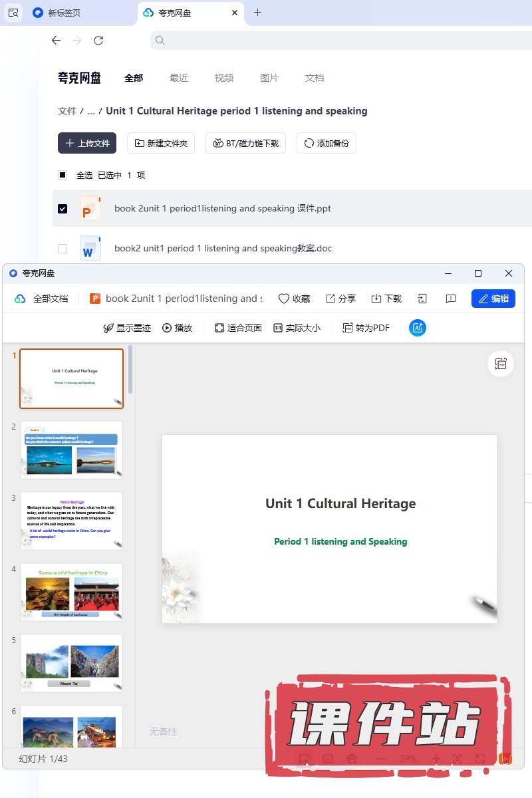Screen dimensions: 532x798
Task: Switch to the 视频 tab
Action: (224, 78)
